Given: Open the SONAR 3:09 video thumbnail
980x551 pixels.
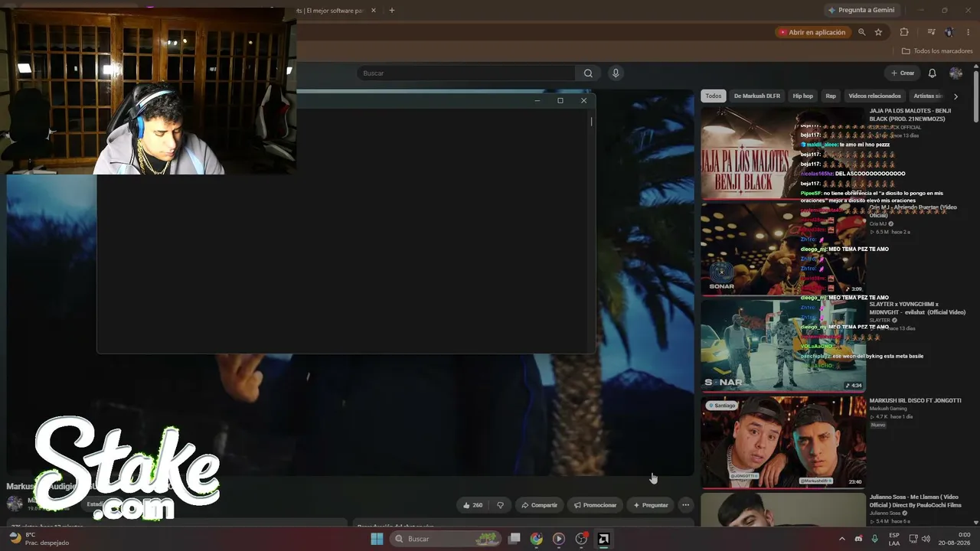Looking at the screenshot, I should pos(783,249).
